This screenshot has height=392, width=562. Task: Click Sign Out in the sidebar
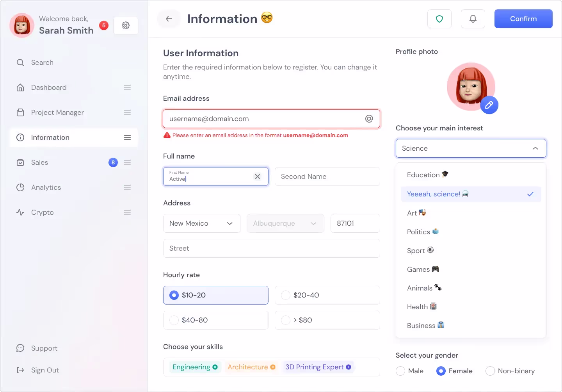pyautogui.click(x=44, y=370)
